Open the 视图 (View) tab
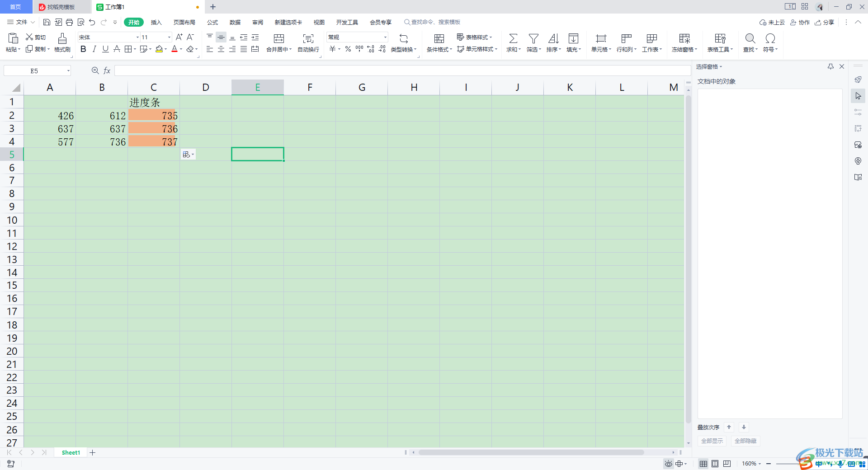The width and height of the screenshot is (868, 470). click(319, 22)
